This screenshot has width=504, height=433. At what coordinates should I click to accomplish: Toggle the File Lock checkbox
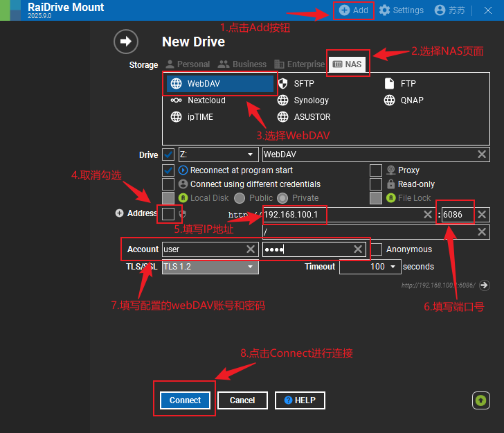[376, 198]
